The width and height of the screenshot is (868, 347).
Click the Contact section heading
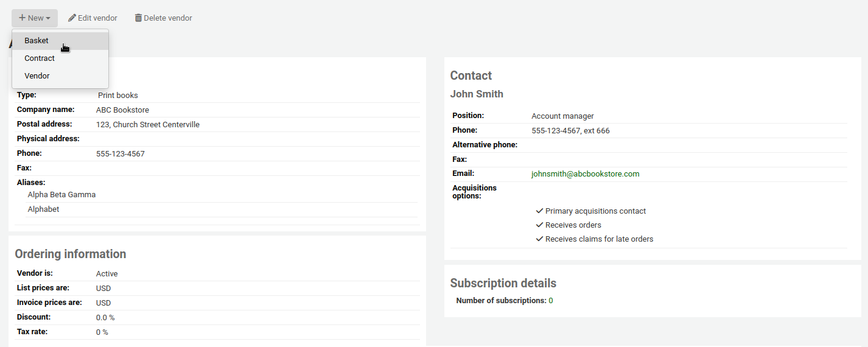[471, 75]
